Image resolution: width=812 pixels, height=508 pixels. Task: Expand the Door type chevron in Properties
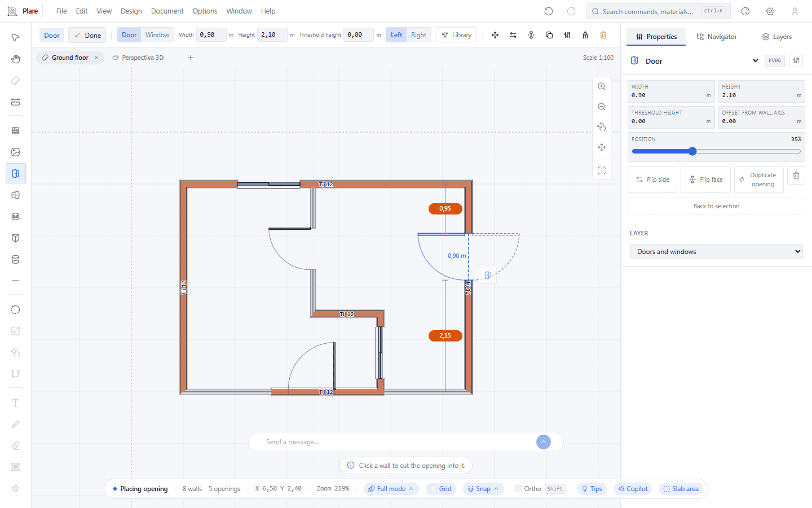pos(756,61)
